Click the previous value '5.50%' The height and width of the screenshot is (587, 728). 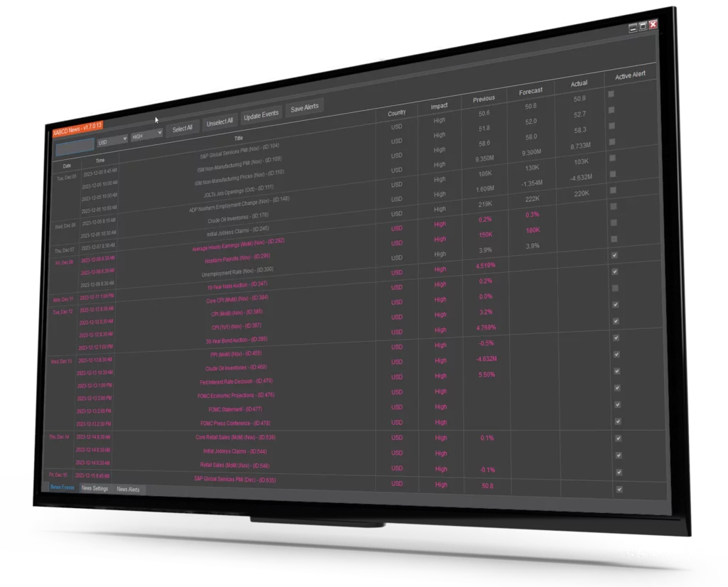[x=486, y=375]
